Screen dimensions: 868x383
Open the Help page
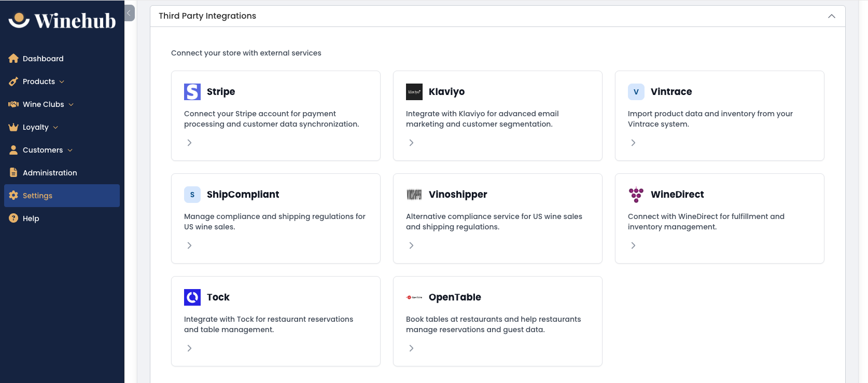[31, 218]
